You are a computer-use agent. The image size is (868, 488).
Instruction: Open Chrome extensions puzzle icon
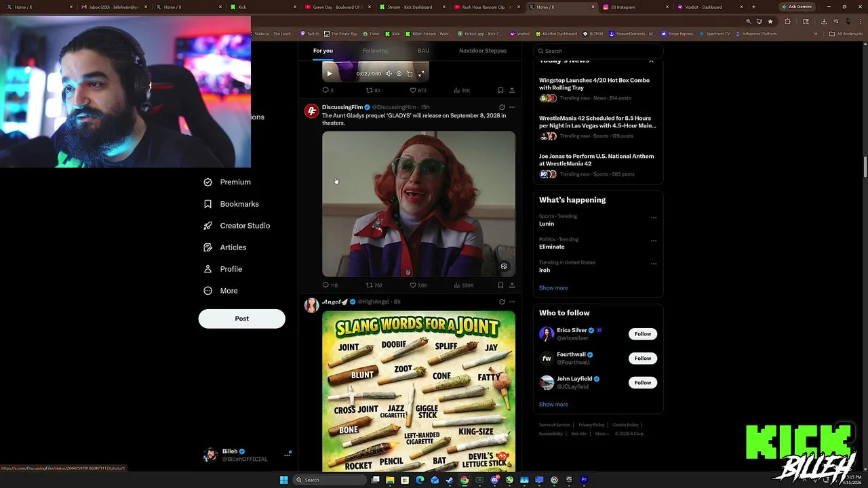tap(787, 21)
